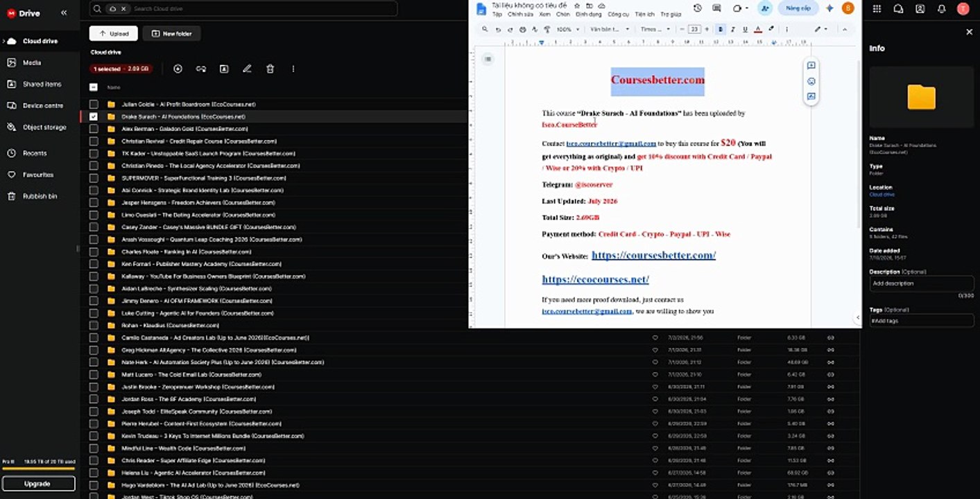The height and width of the screenshot is (499, 980).
Task: Open the Times font dropdown in Docs
Action: pyautogui.click(x=655, y=29)
